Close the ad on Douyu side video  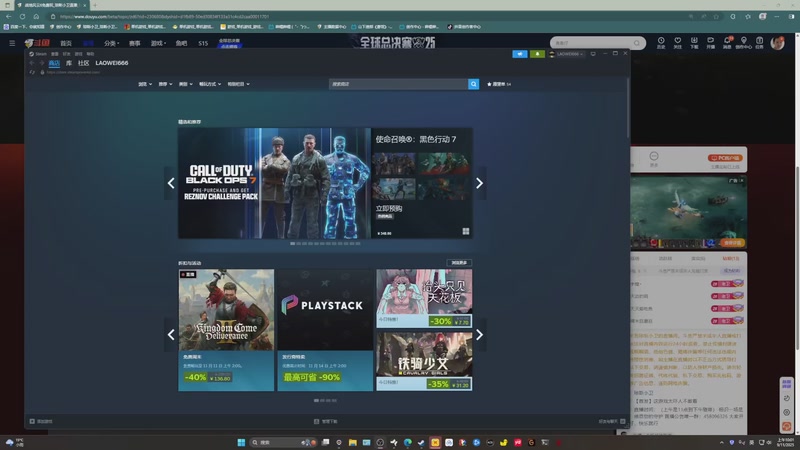tap(742, 181)
